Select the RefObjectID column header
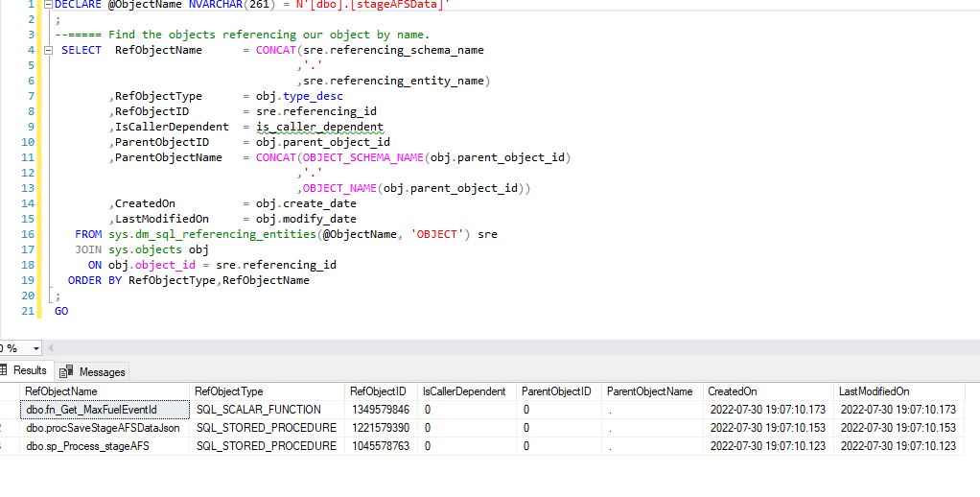980x497 pixels. click(x=382, y=391)
